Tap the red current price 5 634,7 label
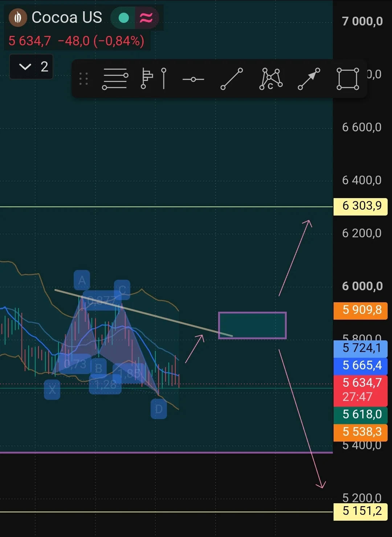392x537 pixels. [360, 390]
